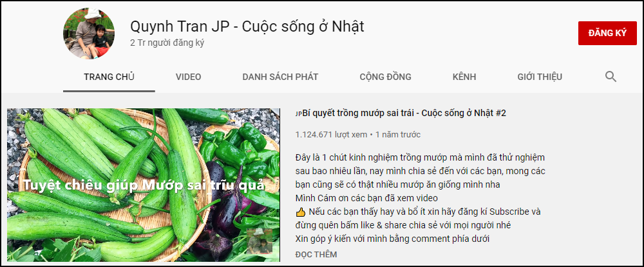Open the VIDEO tab
The image size is (644, 267).
pos(189,77)
